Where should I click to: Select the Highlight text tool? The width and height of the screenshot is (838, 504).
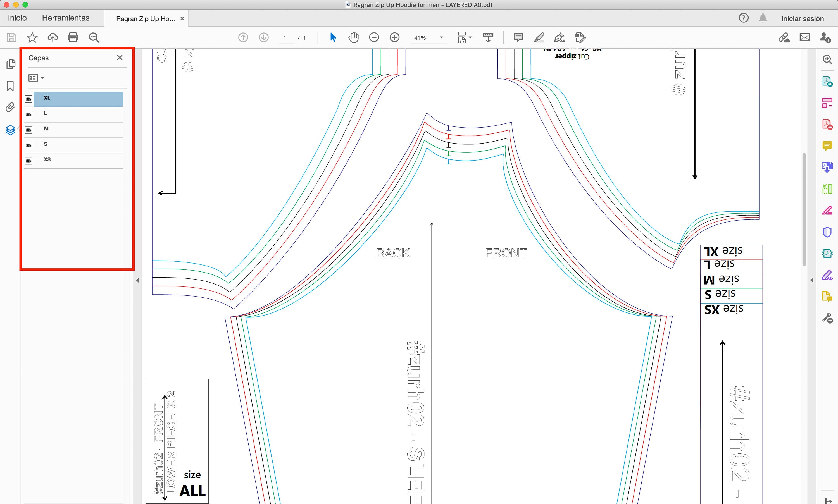(539, 37)
